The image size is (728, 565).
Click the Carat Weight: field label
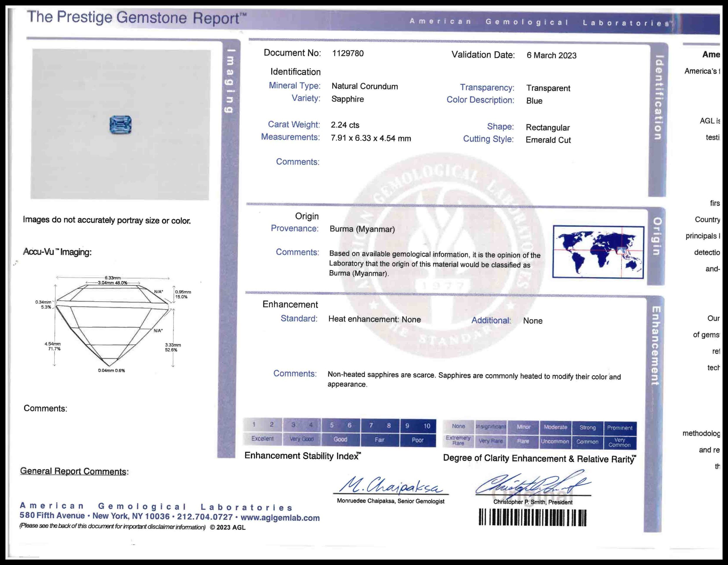tap(294, 124)
